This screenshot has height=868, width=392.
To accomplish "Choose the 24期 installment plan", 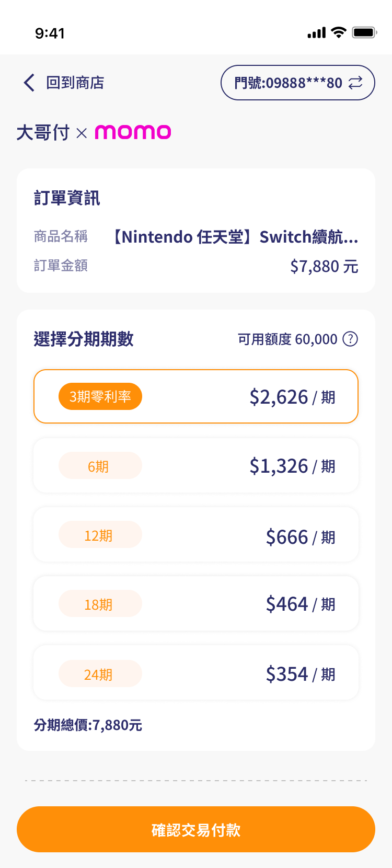I will point(196,673).
